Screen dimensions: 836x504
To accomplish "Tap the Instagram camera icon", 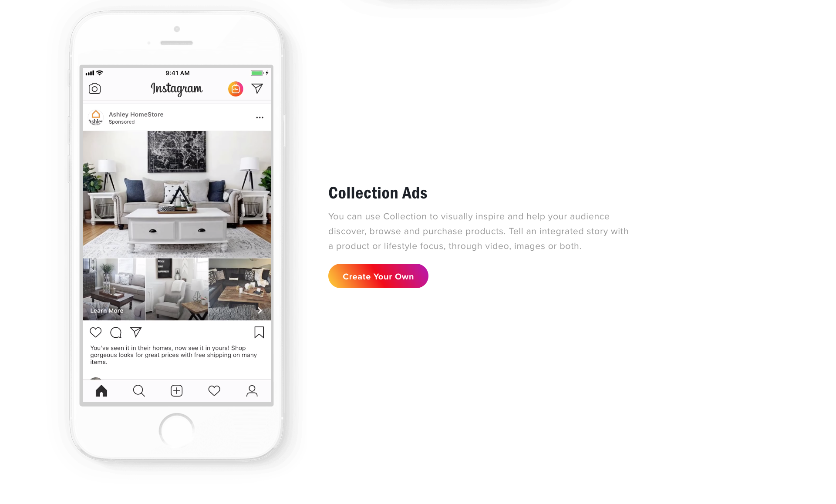I will [95, 88].
